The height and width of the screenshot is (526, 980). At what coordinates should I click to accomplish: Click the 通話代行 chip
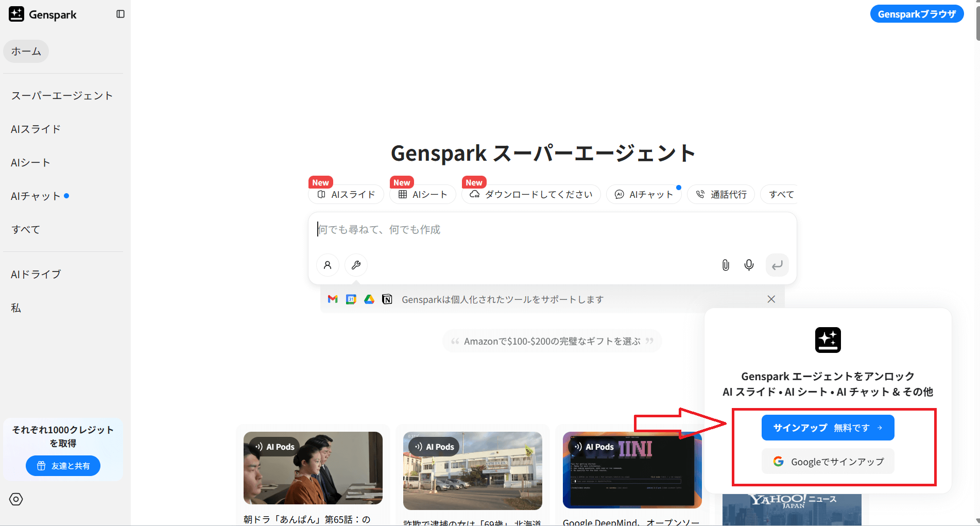point(721,194)
